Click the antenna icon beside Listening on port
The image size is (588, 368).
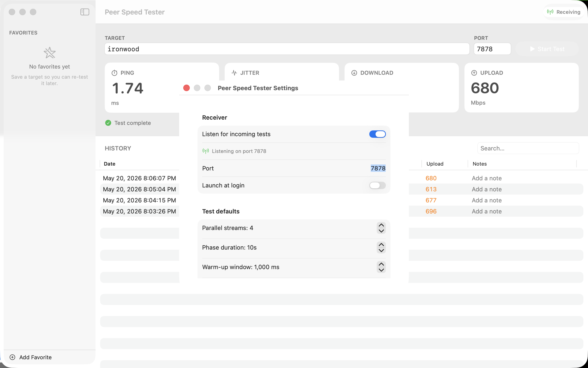coord(206,151)
